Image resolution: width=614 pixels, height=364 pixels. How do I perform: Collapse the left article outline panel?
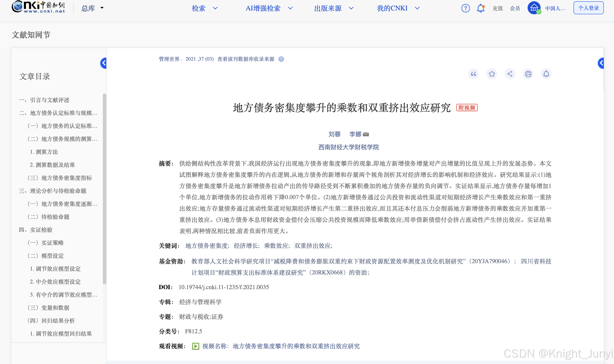(103, 63)
